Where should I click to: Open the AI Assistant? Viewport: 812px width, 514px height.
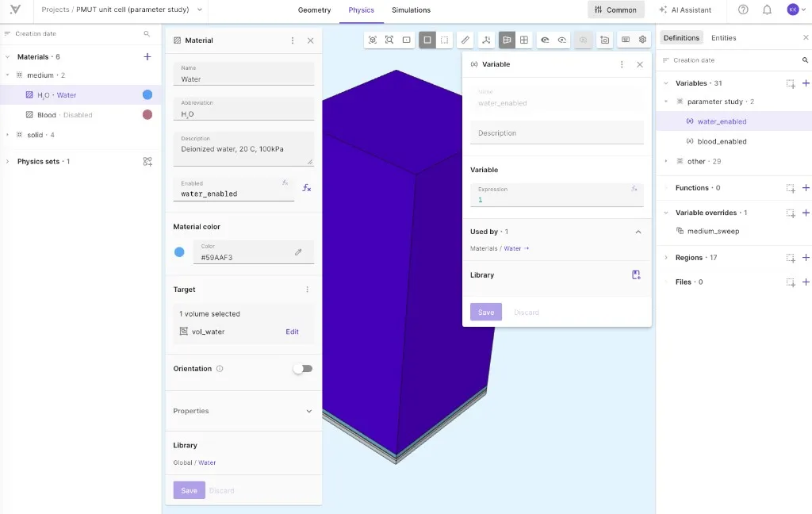(x=685, y=10)
